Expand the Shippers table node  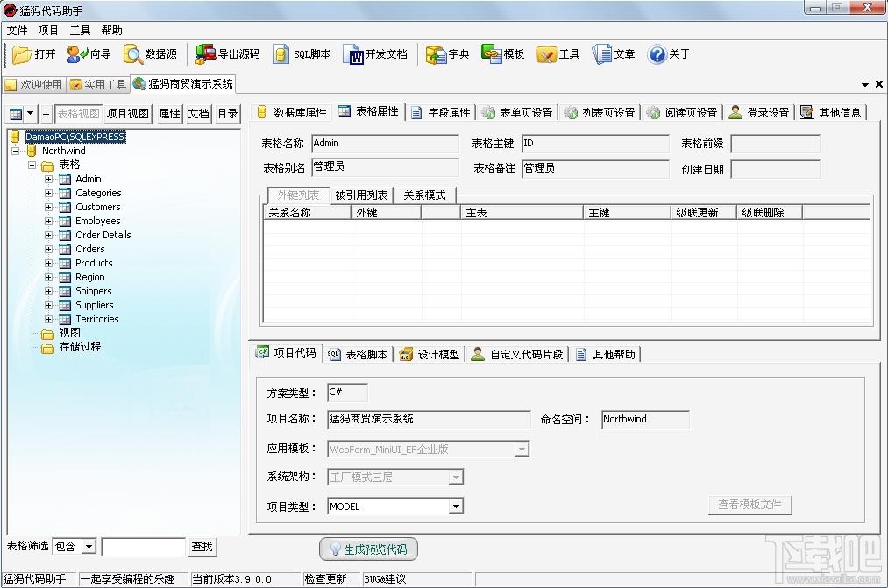pyautogui.click(x=49, y=292)
